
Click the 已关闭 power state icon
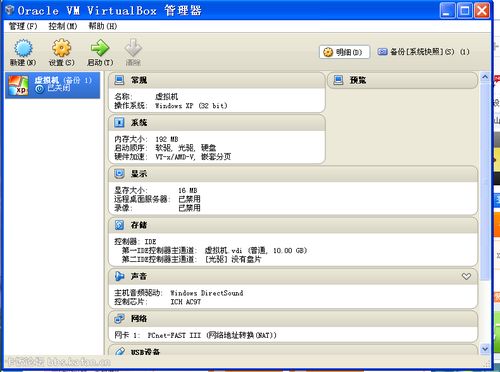tap(39, 89)
